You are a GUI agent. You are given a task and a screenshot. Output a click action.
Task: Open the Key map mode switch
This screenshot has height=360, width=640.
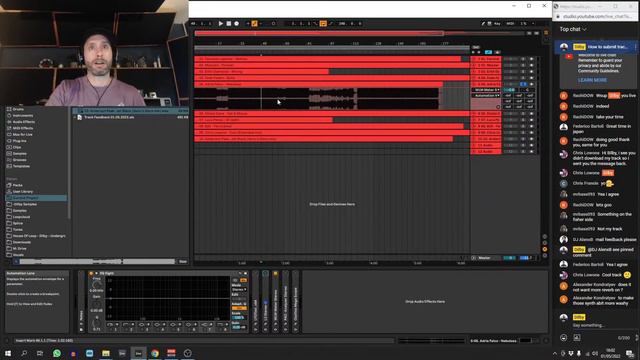point(497,24)
